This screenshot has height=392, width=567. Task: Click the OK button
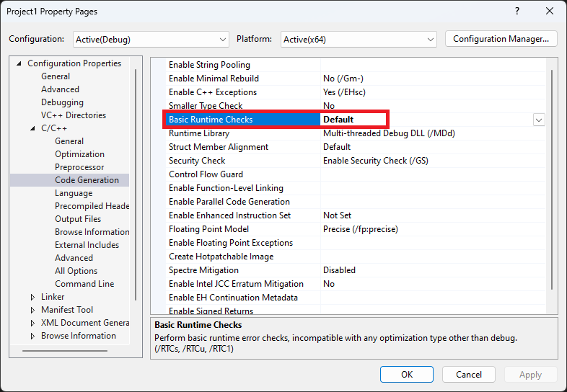click(x=406, y=374)
